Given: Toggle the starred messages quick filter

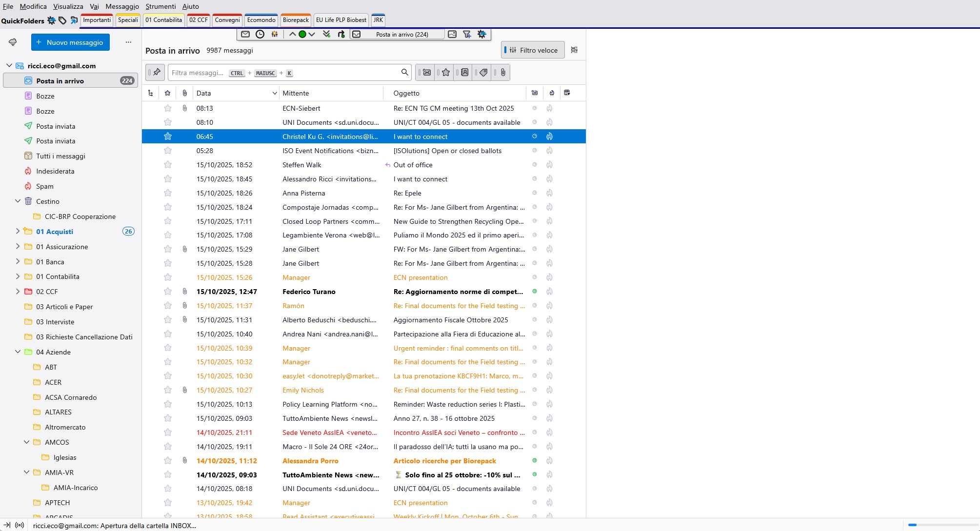Looking at the screenshot, I should pos(445,73).
